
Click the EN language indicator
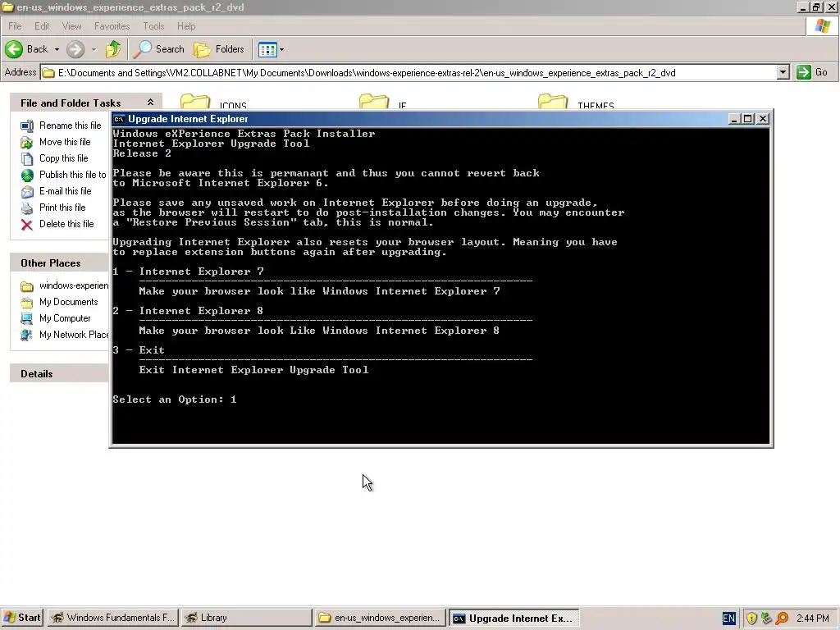point(729,619)
